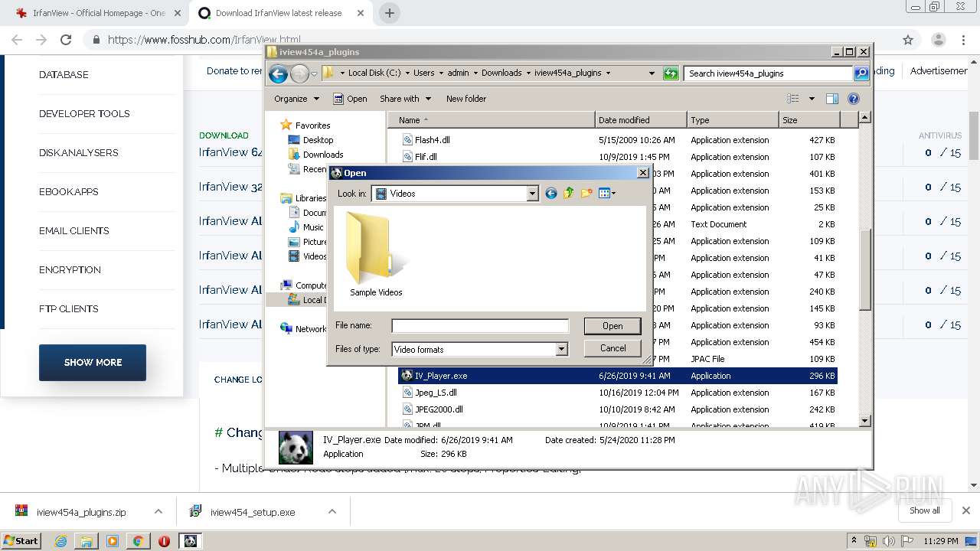Expand the Look in Videos dropdown
Screen dimensions: 980x551
(532, 194)
